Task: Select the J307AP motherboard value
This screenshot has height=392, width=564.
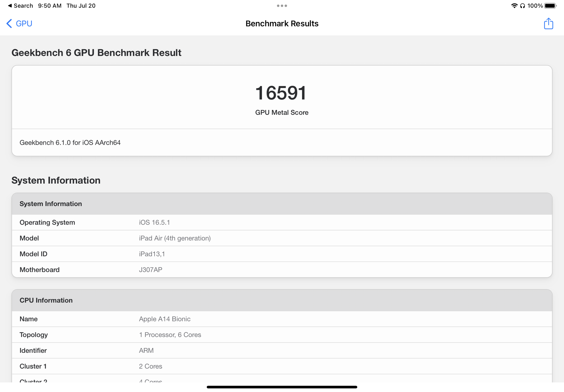Action: point(151,270)
